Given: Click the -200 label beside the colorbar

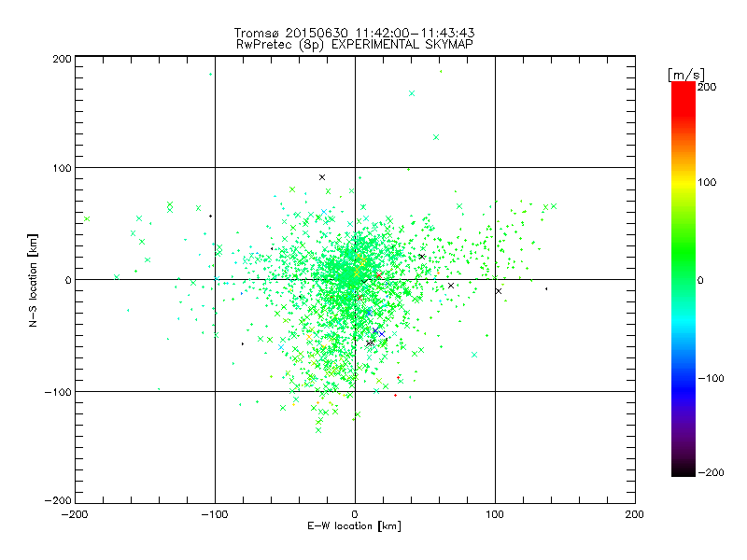Looking at the screenshot, I should point(711,472).
